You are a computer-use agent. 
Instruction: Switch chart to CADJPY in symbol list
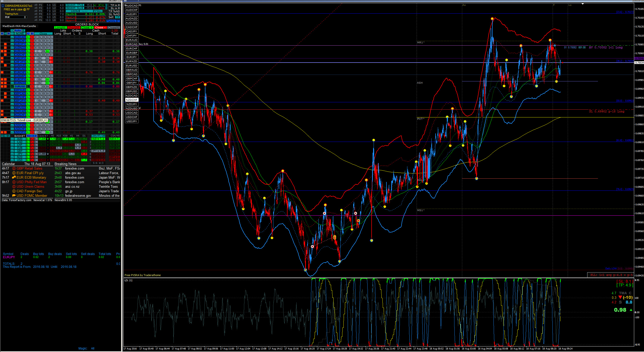(132, 31)
